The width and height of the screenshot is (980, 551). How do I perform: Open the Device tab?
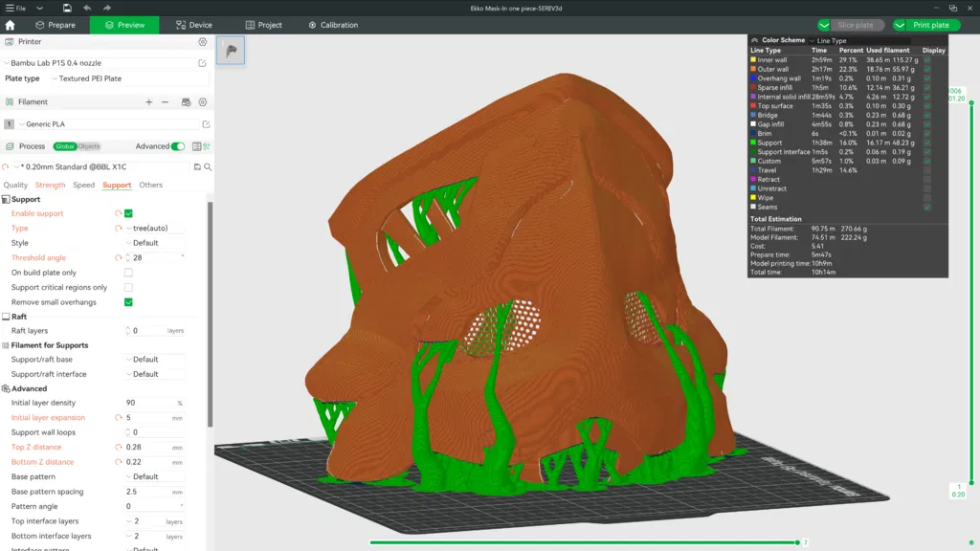pos(193,25)
